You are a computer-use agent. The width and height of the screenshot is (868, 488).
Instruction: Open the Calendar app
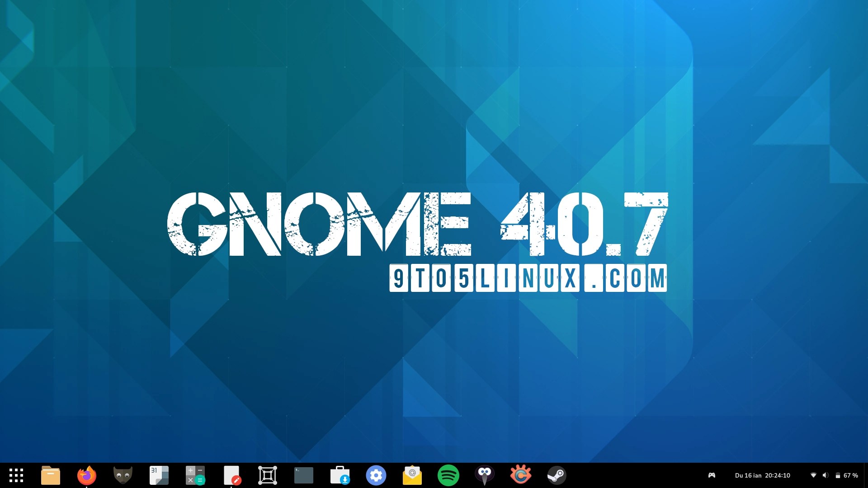click(159, 475)
